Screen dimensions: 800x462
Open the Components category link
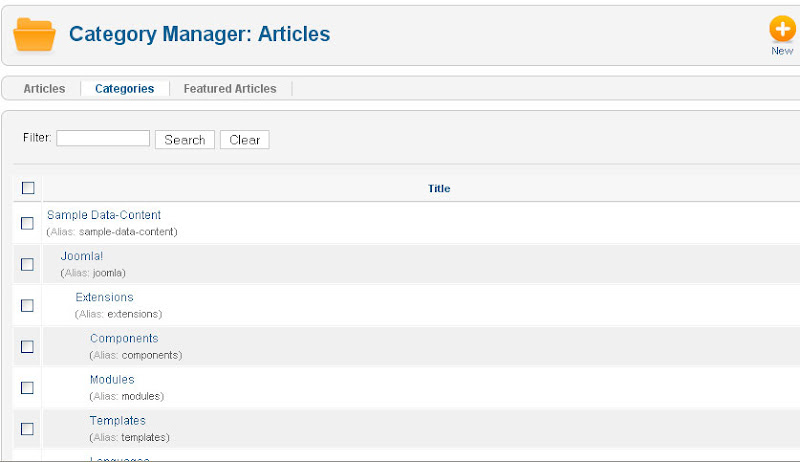[x=124, y=339]
